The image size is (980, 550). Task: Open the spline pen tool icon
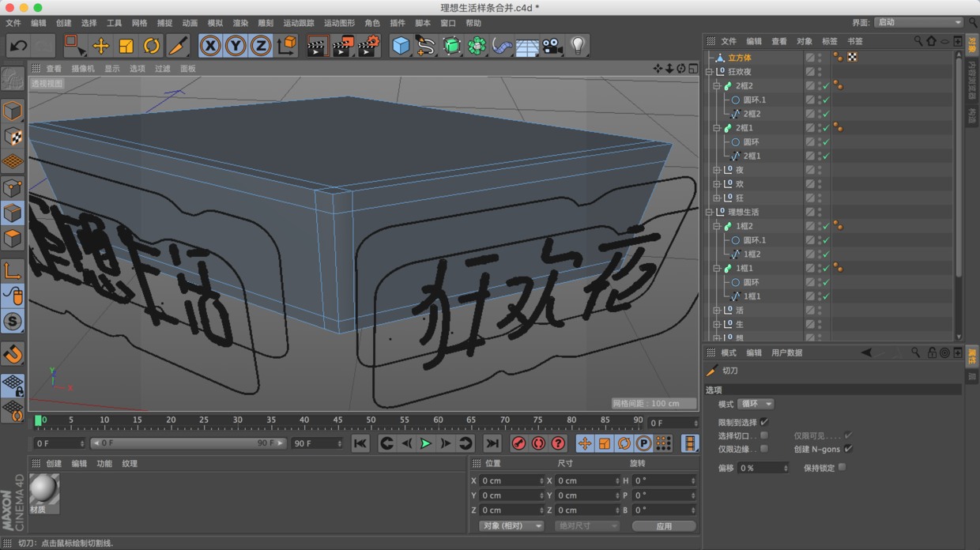[x=426, y=46]
